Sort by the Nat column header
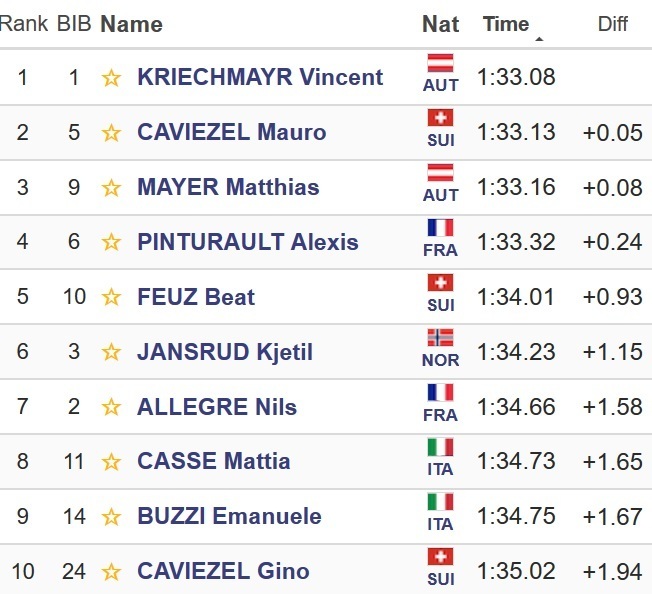Viewport: 652px width, 594px height. pyautogui.click(x=440, y=24)
